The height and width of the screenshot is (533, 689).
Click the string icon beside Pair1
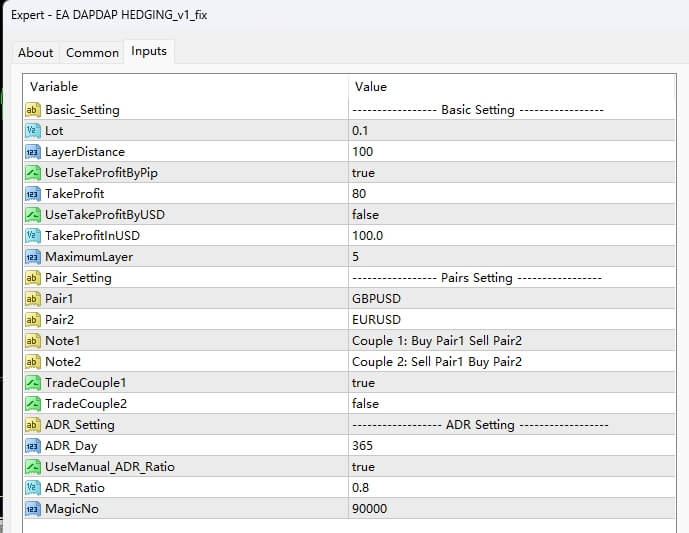pos(33,299)
